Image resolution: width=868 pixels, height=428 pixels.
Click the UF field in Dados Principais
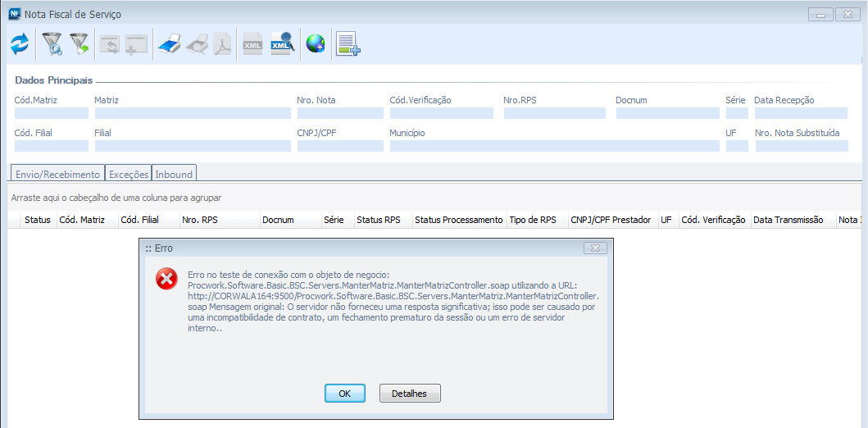pos(737,146)
